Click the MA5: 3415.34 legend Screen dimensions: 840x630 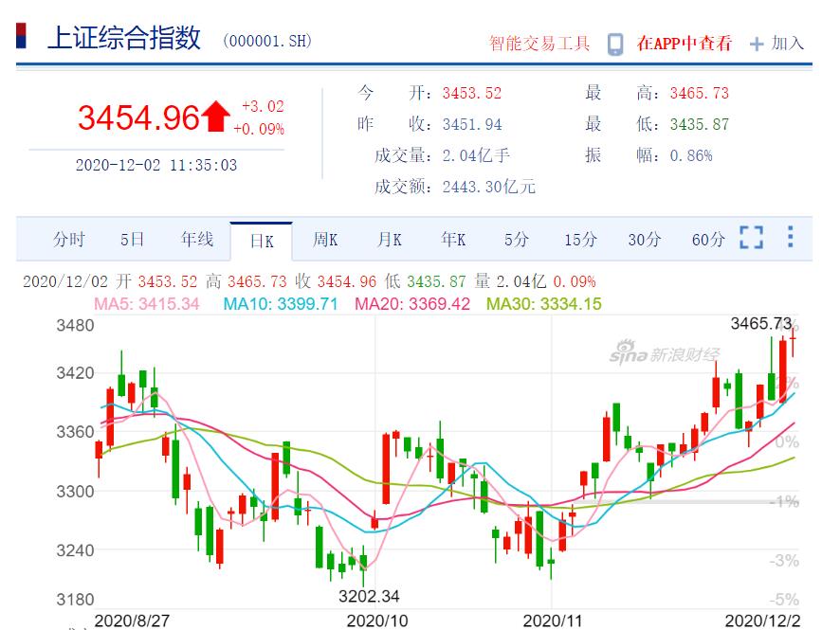(147, 304)
